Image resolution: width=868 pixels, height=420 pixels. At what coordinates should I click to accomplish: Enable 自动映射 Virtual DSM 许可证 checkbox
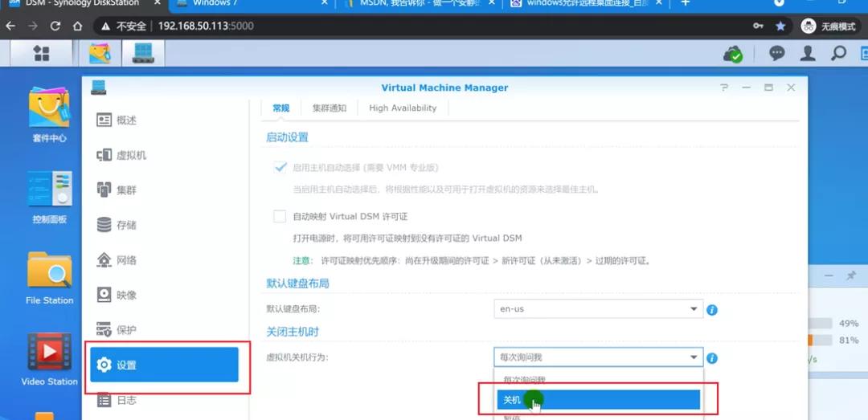(x=280, y=216)
